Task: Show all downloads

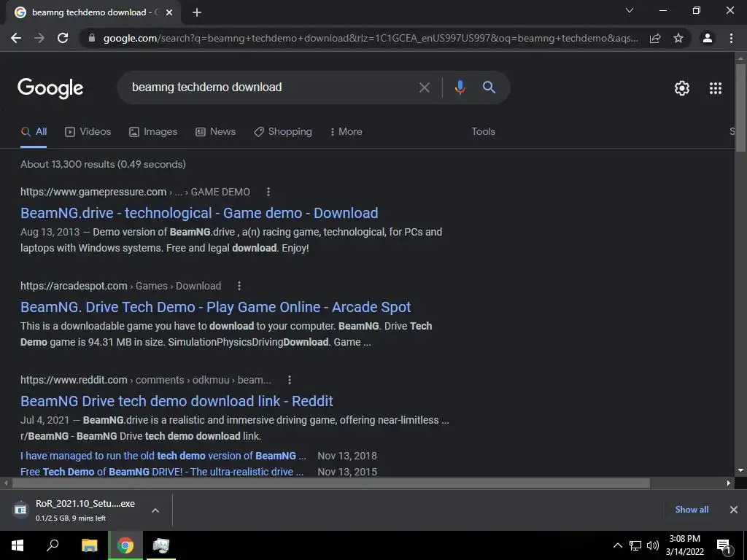Action: pyautogui.click(x=692, y=510)
